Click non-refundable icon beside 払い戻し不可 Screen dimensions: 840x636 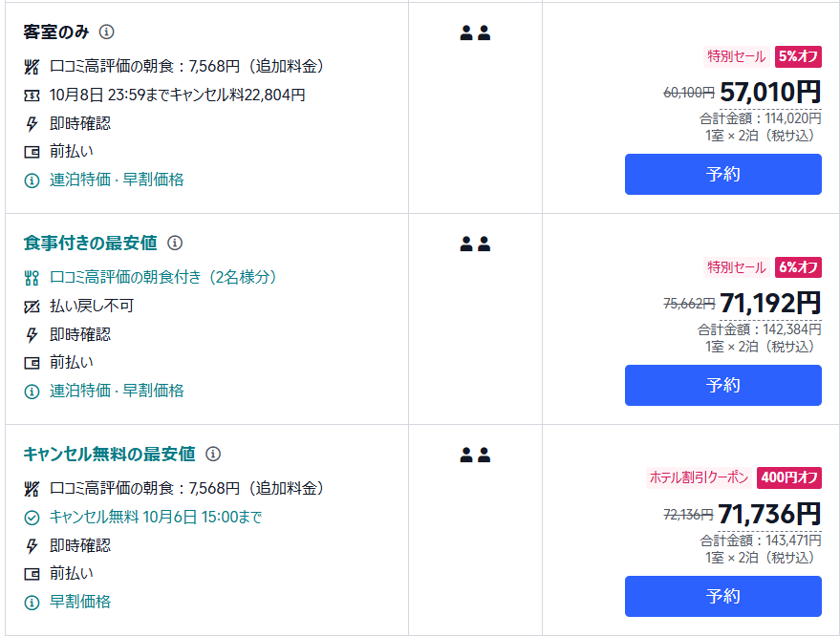coord(32,307)
